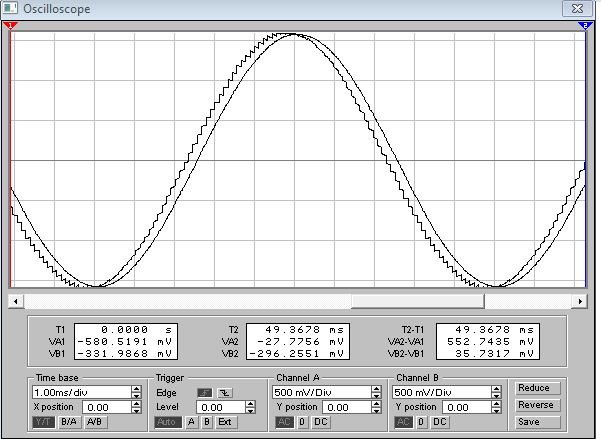Image resolution: width=601 pixels, height=439 pixels.
Task: Click the red cursor 1 marker
Action: (x=10, y=26)
